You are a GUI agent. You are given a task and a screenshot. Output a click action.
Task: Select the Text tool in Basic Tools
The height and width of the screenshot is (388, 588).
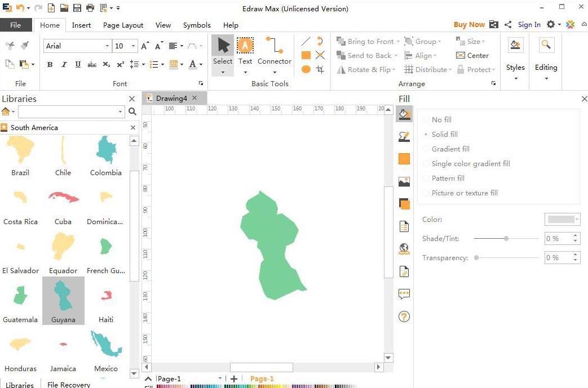[245, 51]
